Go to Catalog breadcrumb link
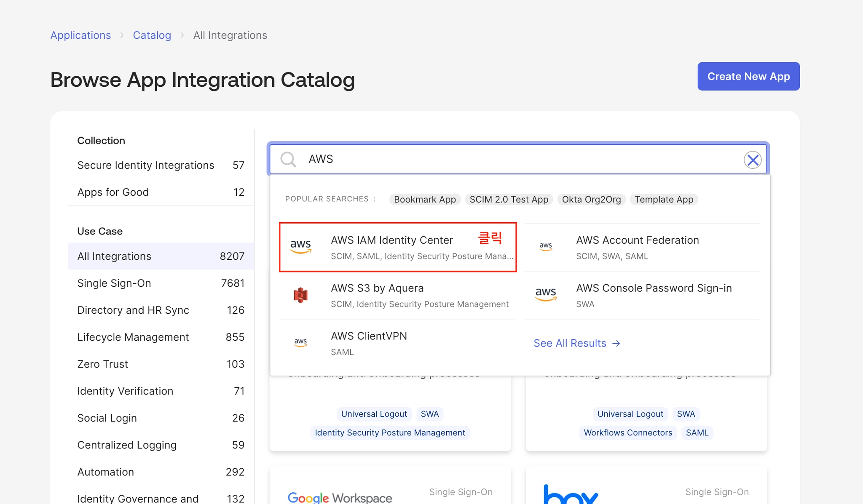The height and width of the screenshot is (504, 863). point(152,35)
